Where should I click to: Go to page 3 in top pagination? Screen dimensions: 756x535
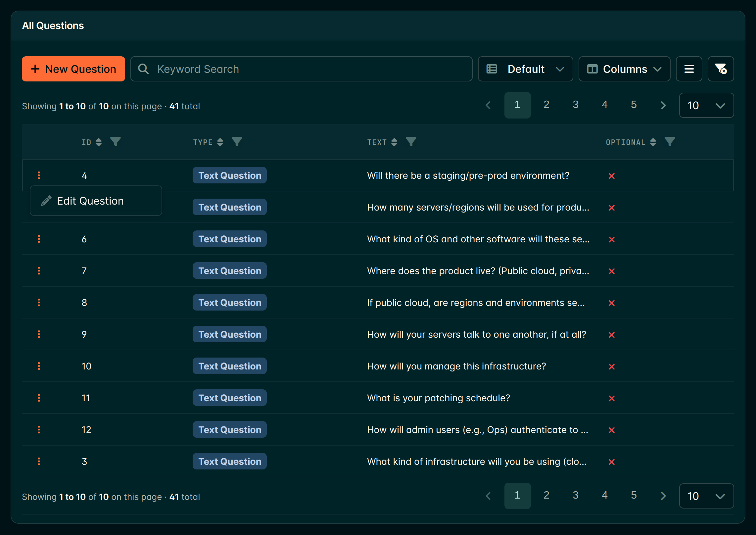pos(576,105)
